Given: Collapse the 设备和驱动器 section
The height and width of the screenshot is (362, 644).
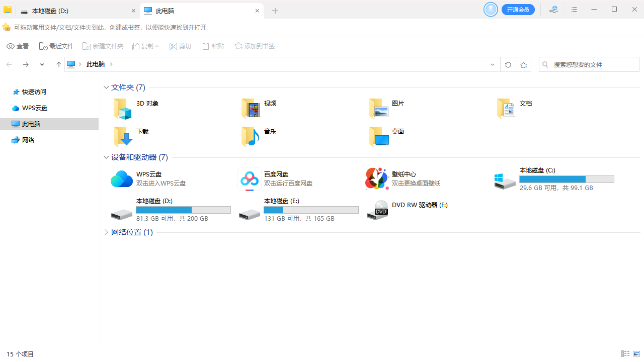Looking at the screenshot, I should 106,157.
